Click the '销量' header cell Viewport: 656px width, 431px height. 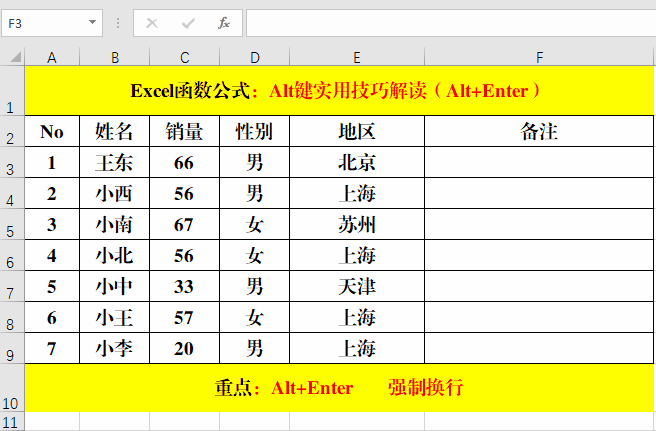pos(184,131)
